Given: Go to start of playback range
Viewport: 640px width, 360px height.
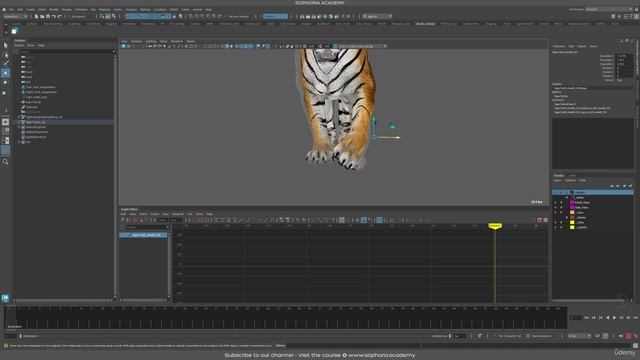Looking at the screenshot, I should coord(587,318).
